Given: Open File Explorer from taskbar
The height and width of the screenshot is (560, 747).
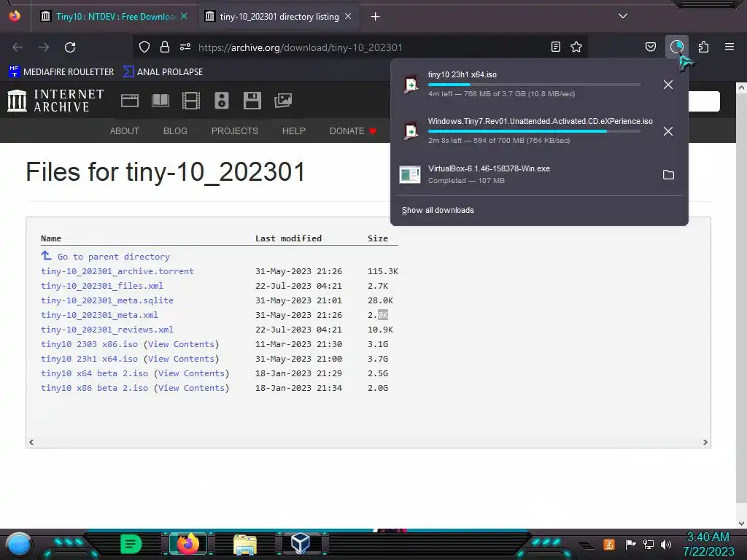Looking at the screenshot, I should pos(245,544).
